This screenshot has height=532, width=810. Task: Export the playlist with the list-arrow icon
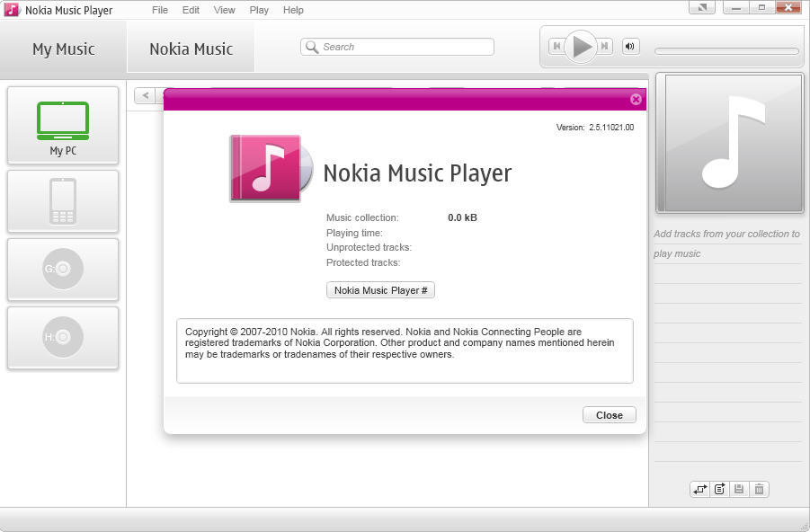point(719,489)
